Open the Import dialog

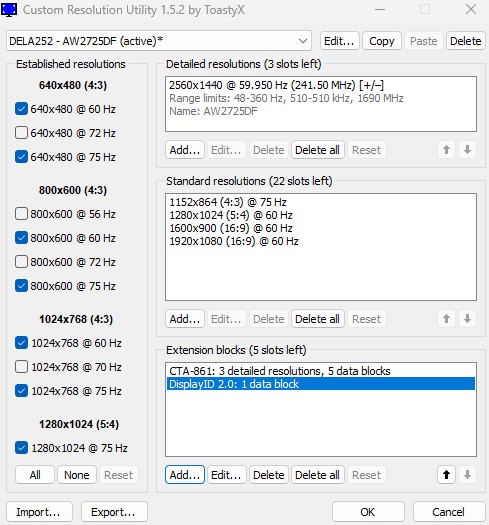[x=39, y=512]
